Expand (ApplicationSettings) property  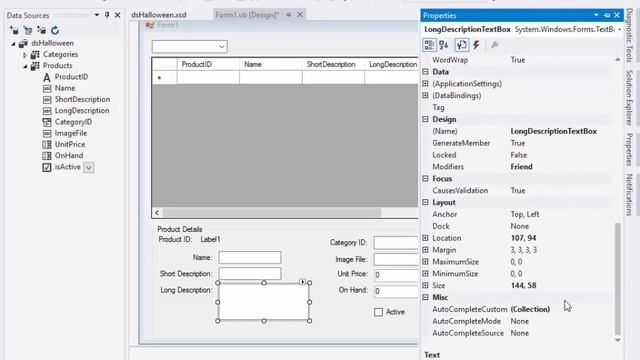pyautogui.click(x=425, y=83)
